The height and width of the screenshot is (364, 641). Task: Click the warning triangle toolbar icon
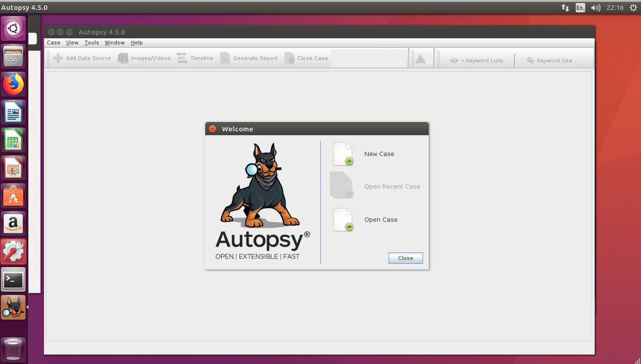pyautogui.click(x=420, y=59)
